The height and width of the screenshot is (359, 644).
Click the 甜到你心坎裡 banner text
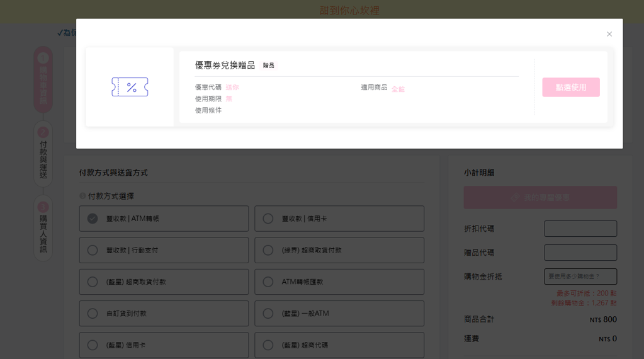coord(349,11)
